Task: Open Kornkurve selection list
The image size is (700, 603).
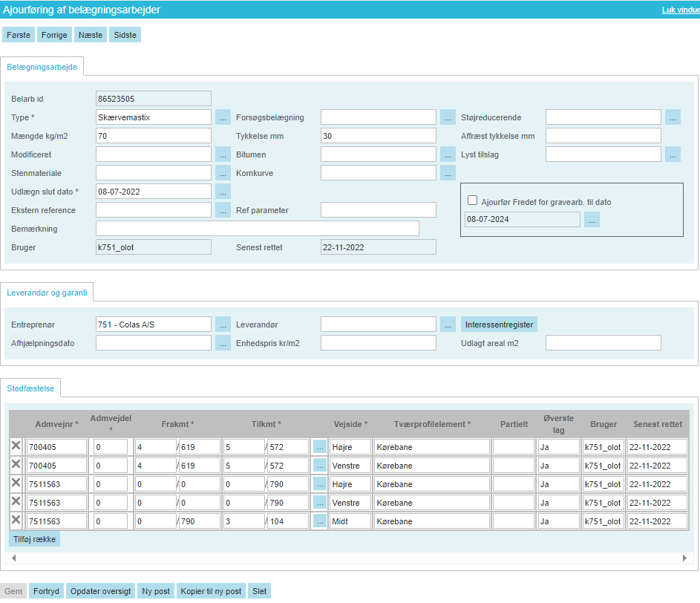Action: click(448, 173)
